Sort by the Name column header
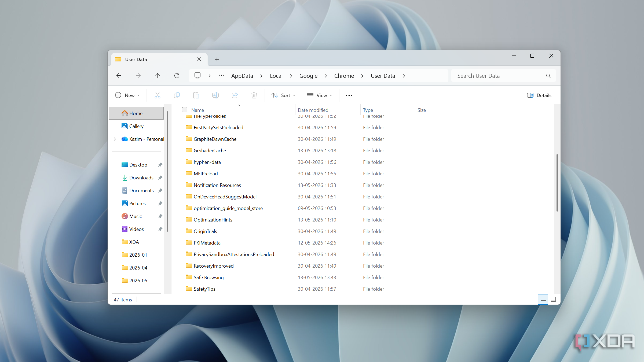The width and height of the screenshot is (644, 362). [x=198, y=110]
